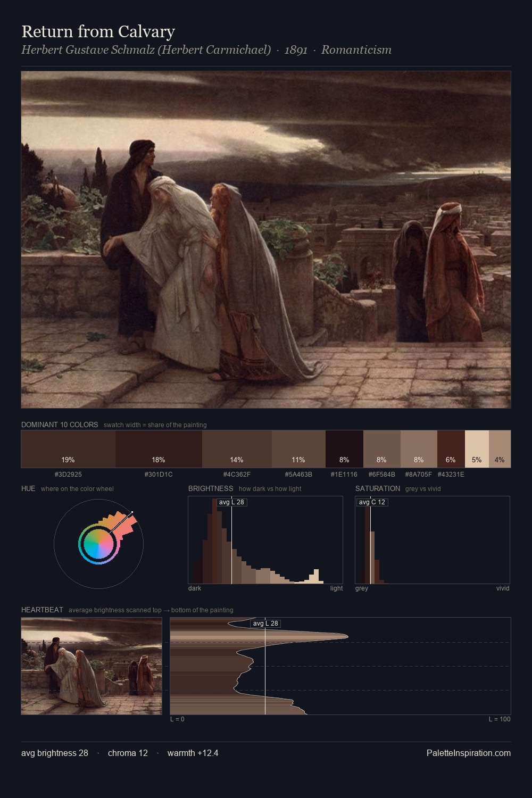This screenshot has width=532, height=798.
Task: Click the 'avg L 28' label in heartbeat chart
Action: click(x=265, y=624)
